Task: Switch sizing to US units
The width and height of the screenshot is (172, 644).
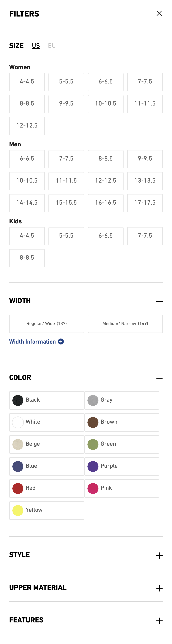Action: (36, 46)
